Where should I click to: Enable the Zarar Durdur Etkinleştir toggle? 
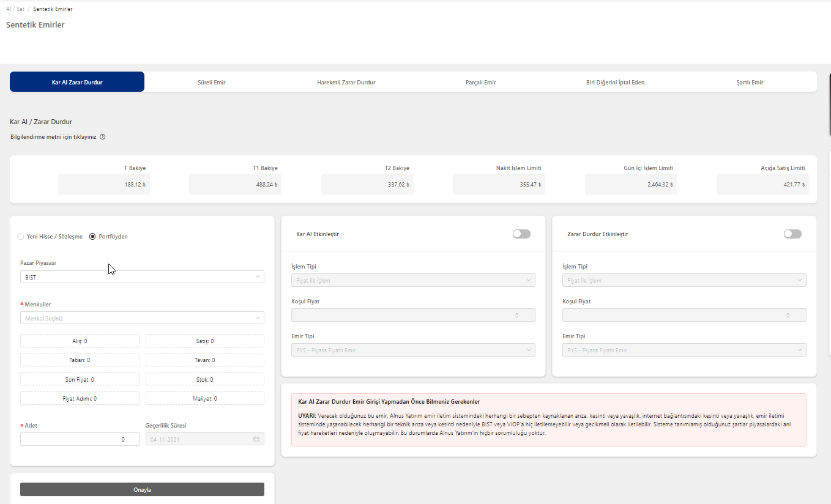[792, 234]
